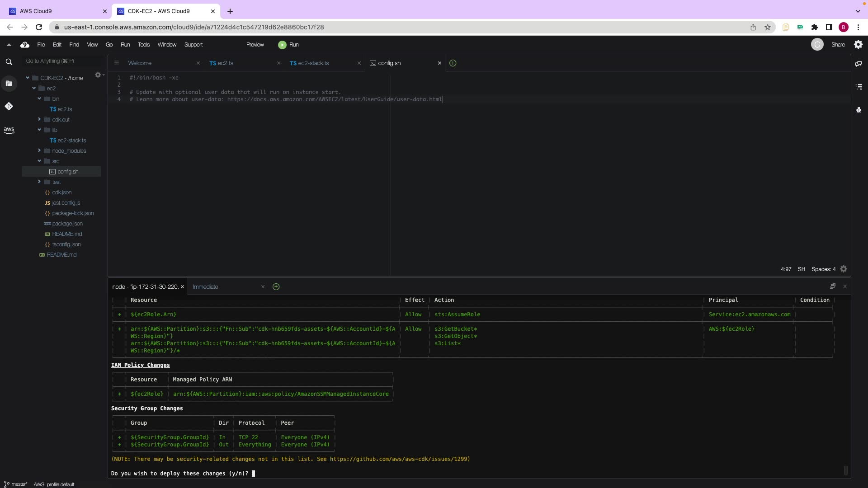Click the Cloud9 cloud logo icon
The image size is (868, 488).
25,45
